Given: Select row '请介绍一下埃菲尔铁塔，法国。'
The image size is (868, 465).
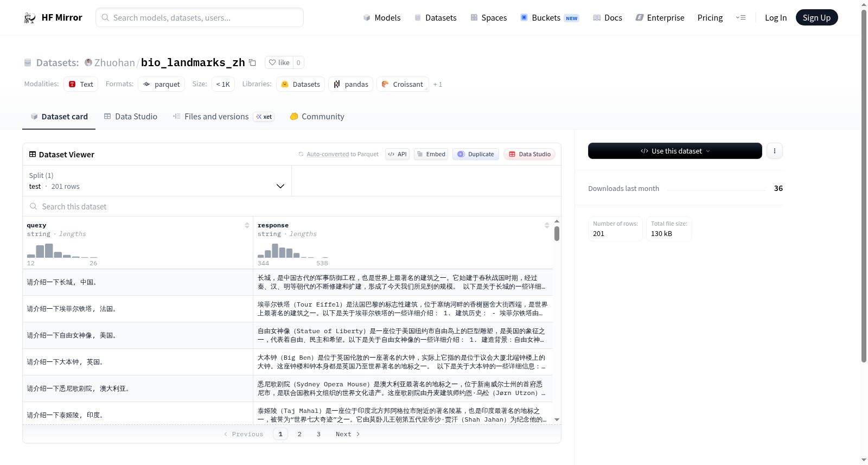Looking at the screenshot, I should click(288, 309).
